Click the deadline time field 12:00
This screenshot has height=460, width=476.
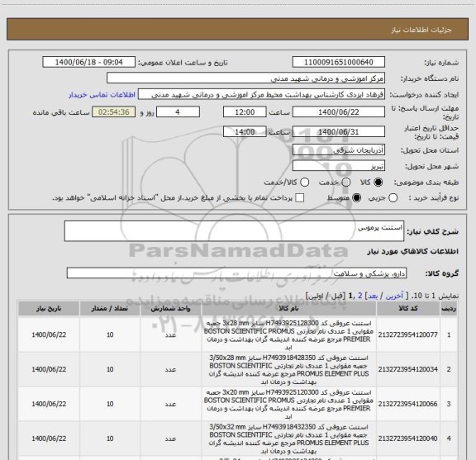(x=245, y=112)
